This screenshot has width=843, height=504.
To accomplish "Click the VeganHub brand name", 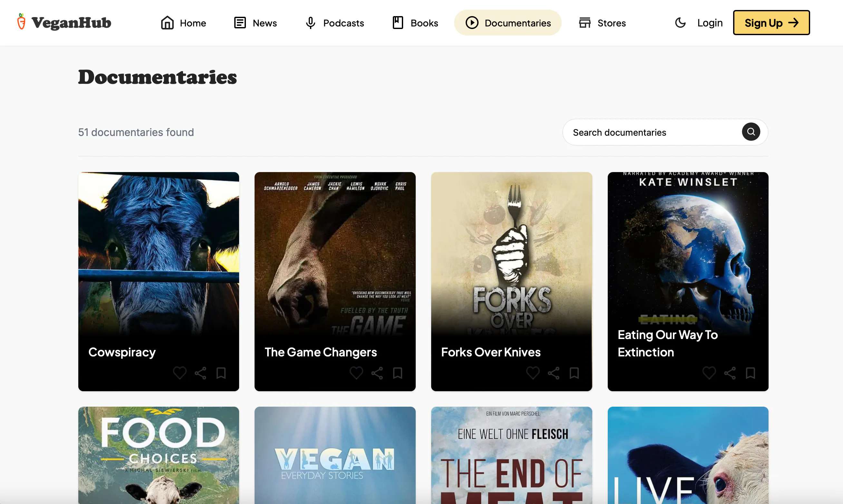I will click(x=71, y=23).
